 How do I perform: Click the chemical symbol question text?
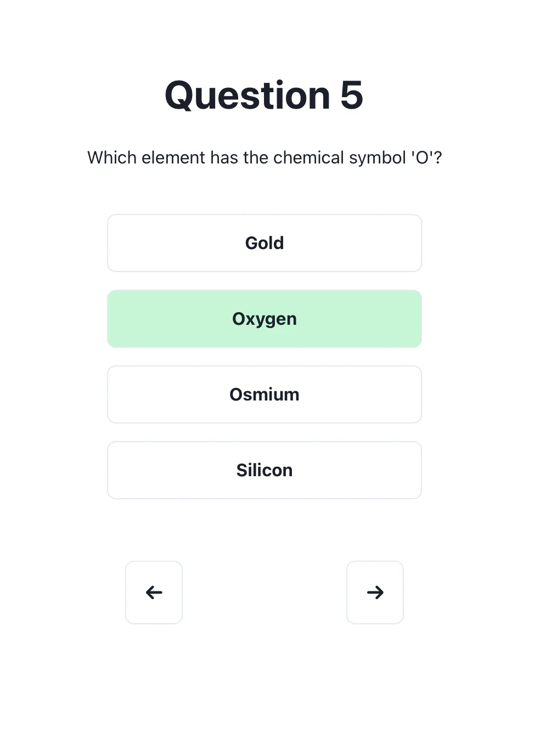coord(264,157)
